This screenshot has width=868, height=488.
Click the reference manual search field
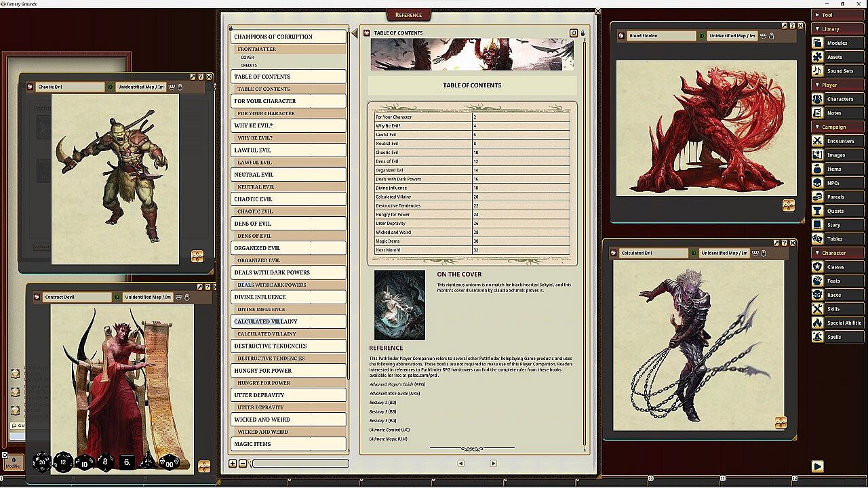click(300, 464)
